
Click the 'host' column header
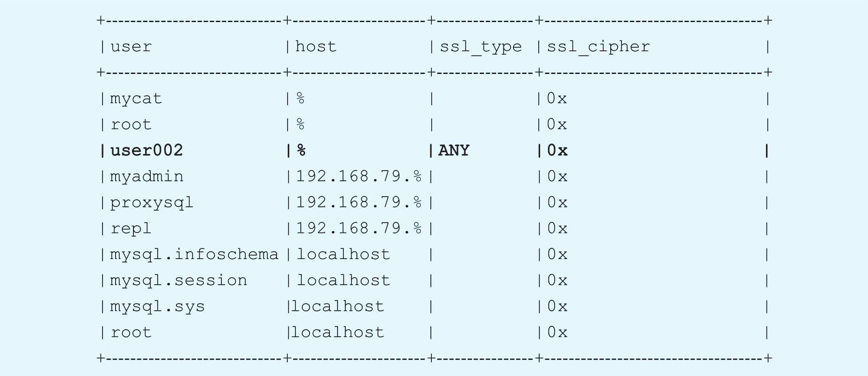click(316, 46)
